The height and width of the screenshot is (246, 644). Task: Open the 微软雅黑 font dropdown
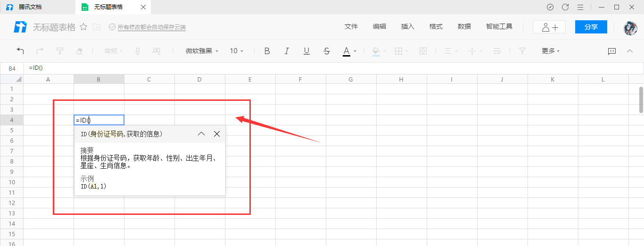tap(202, 51)
